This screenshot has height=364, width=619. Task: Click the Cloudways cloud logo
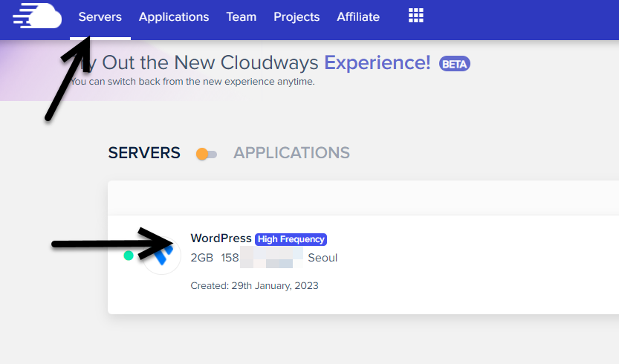(x=37, y=16)
